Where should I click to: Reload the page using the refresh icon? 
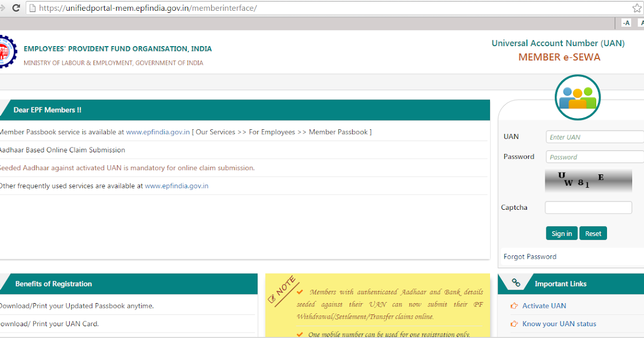[x=17, y=8]
